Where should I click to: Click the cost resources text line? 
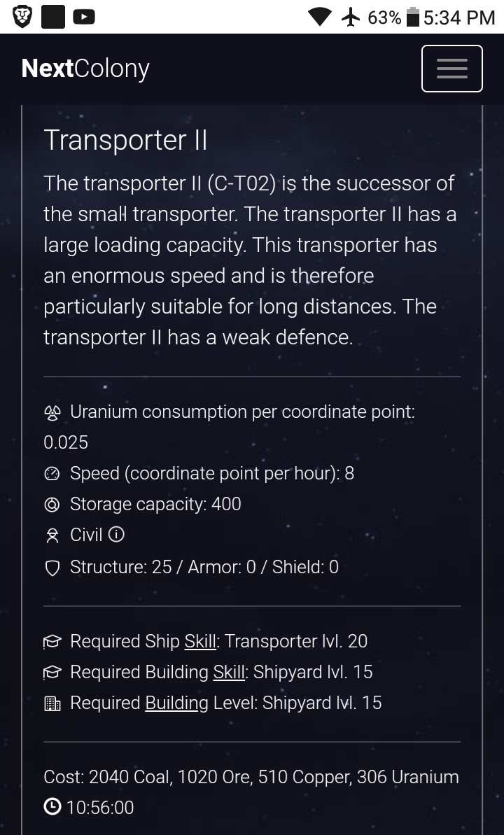[251, 777]
